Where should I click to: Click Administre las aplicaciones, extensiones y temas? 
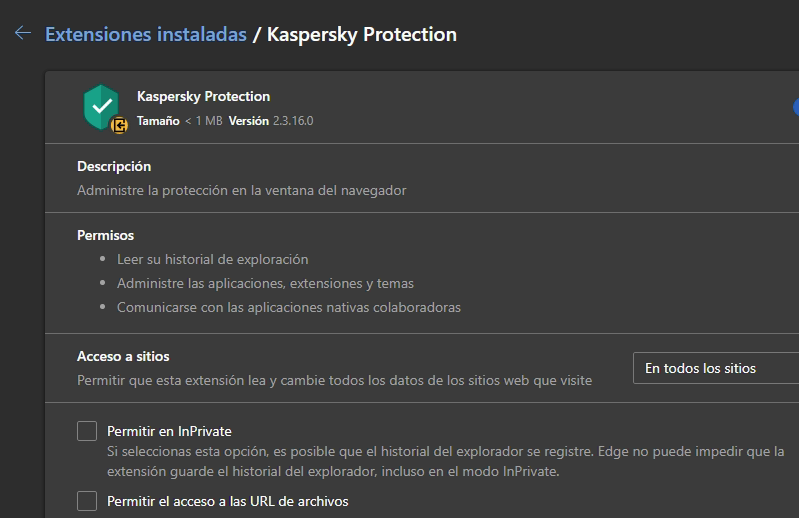coord(265,283)
